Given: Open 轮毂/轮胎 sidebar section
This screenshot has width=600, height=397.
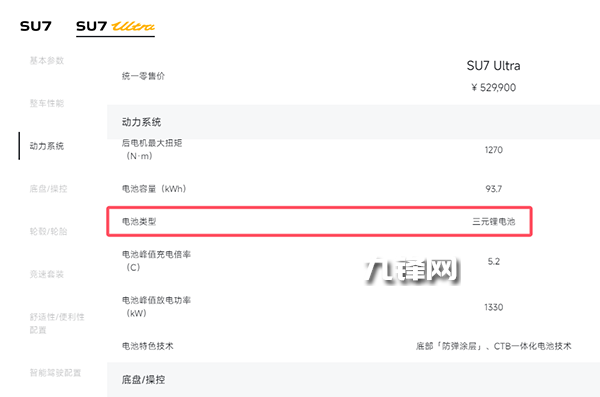Looking at the screenshot, I should pyautogui.click(x=48, y=231).
